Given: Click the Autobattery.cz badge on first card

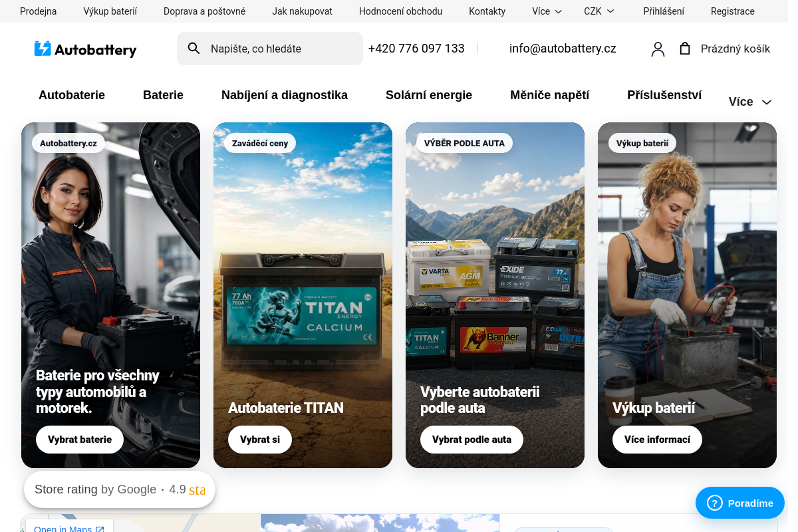Looking at the screenshot, I should click(68, 143).
